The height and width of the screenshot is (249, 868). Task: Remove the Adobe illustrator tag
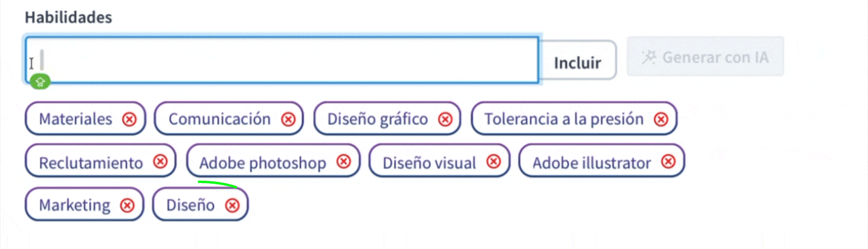pos(668,162)
